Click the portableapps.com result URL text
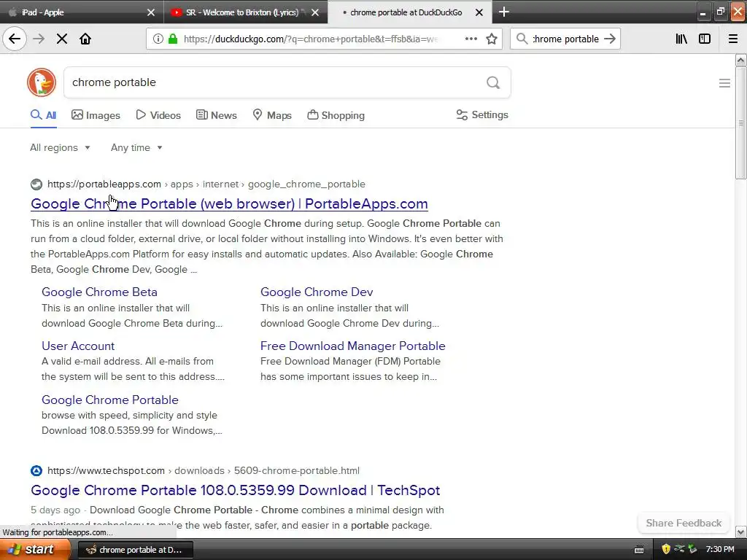Viewport: 747px width, 560px height. click(x=206, y=184)
